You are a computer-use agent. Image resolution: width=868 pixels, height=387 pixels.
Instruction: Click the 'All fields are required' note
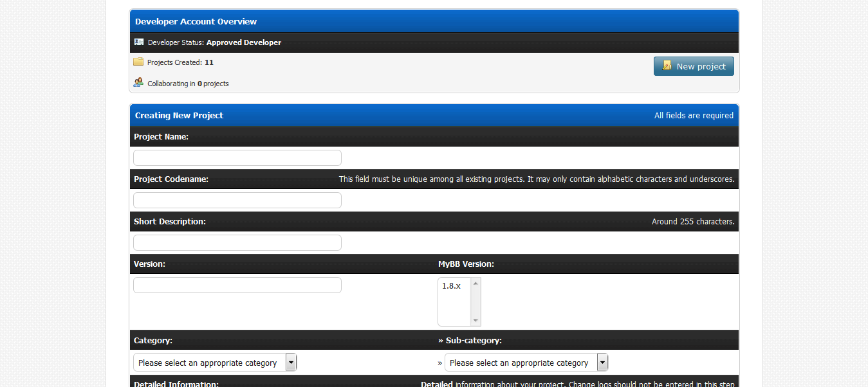[694, 116]
